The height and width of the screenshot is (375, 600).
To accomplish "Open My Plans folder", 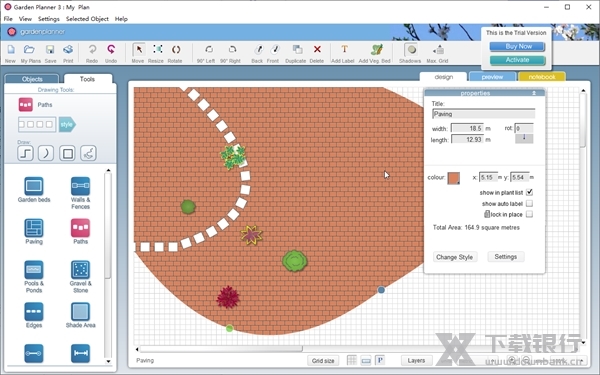I will point(29,49).
